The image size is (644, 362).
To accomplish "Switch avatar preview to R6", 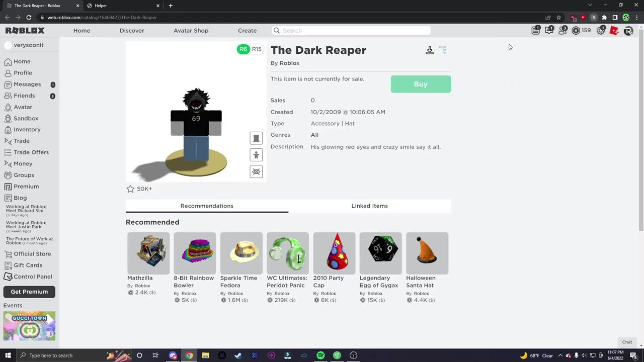I will 244,49.
